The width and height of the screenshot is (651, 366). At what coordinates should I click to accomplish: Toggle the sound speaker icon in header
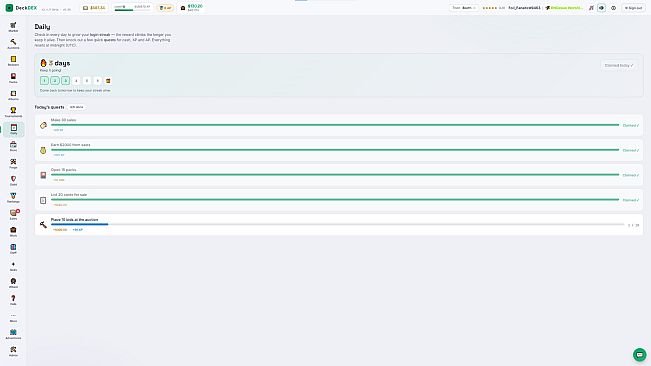(602, 8)
